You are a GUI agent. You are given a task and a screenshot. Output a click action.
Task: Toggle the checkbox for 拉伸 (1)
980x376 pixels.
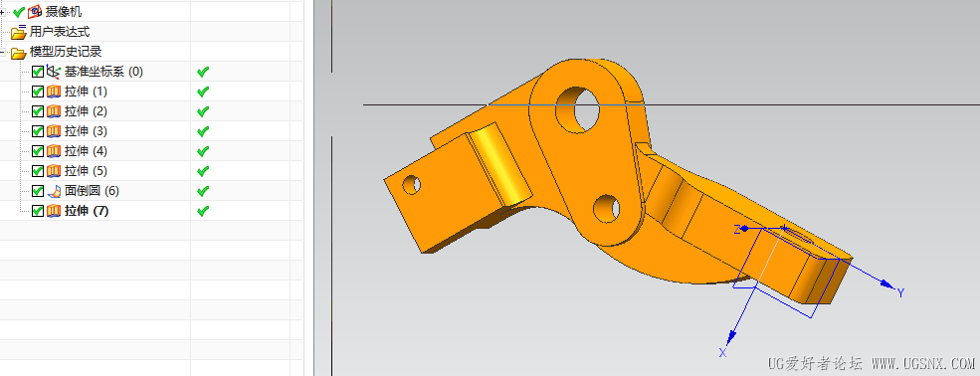(38, 92)
